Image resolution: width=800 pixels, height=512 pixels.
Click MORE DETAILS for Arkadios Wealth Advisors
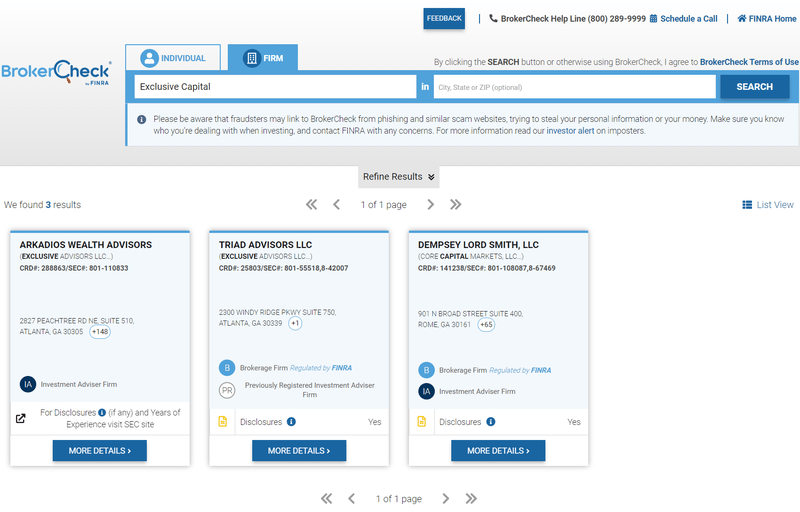pos(99,451)
